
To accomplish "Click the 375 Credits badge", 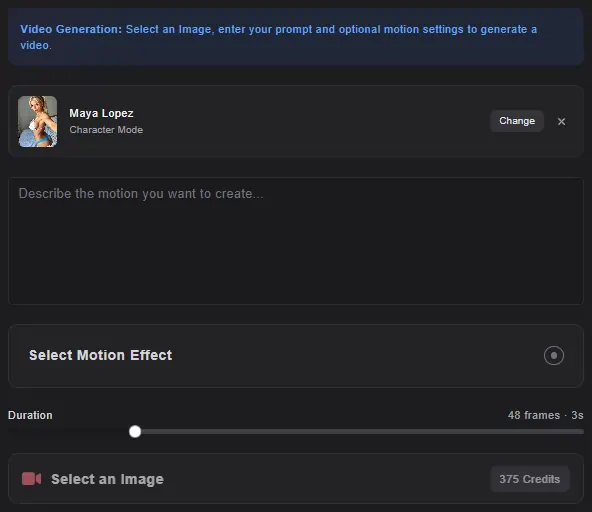I will pos(530,479).
